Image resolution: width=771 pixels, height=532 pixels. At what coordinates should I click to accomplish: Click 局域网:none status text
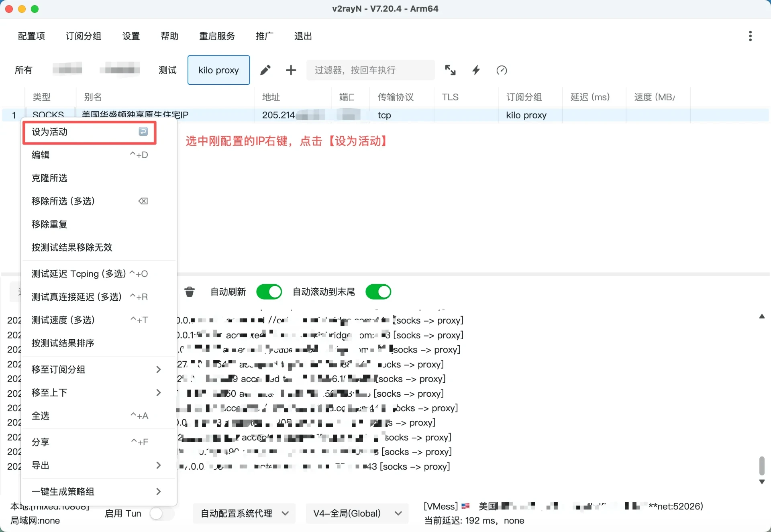(35, 520)
